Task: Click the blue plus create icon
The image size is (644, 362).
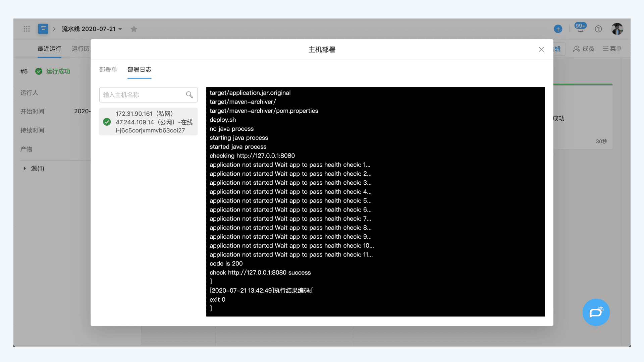Action: (x=558, y=29)
